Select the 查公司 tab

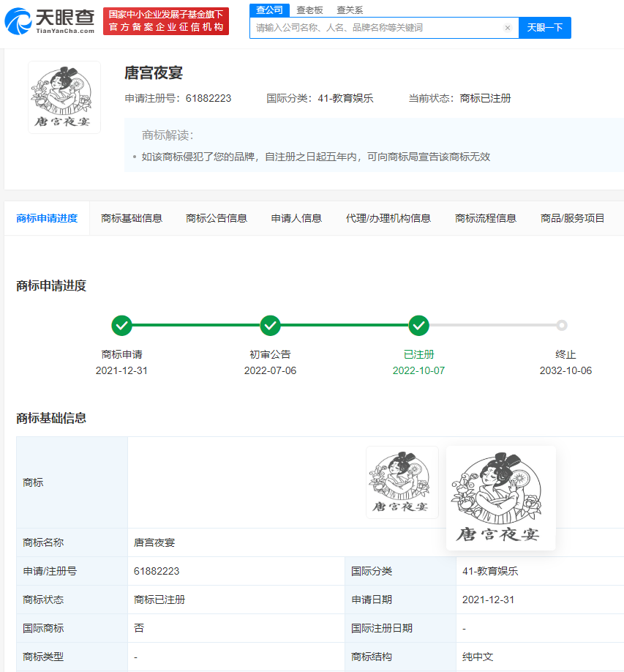(269, 10)
